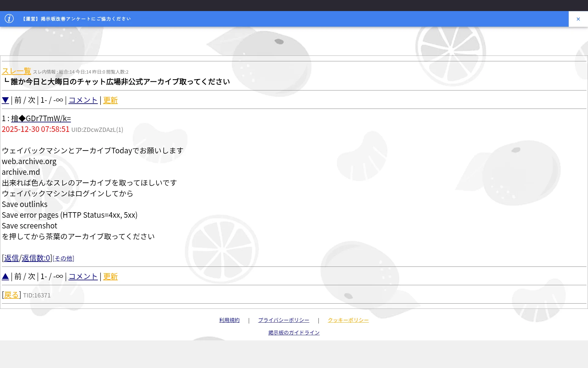The width and height of the screenshot is (588, 368).
Task: Click the 戻る back link
Action: (x=11, y=295)
